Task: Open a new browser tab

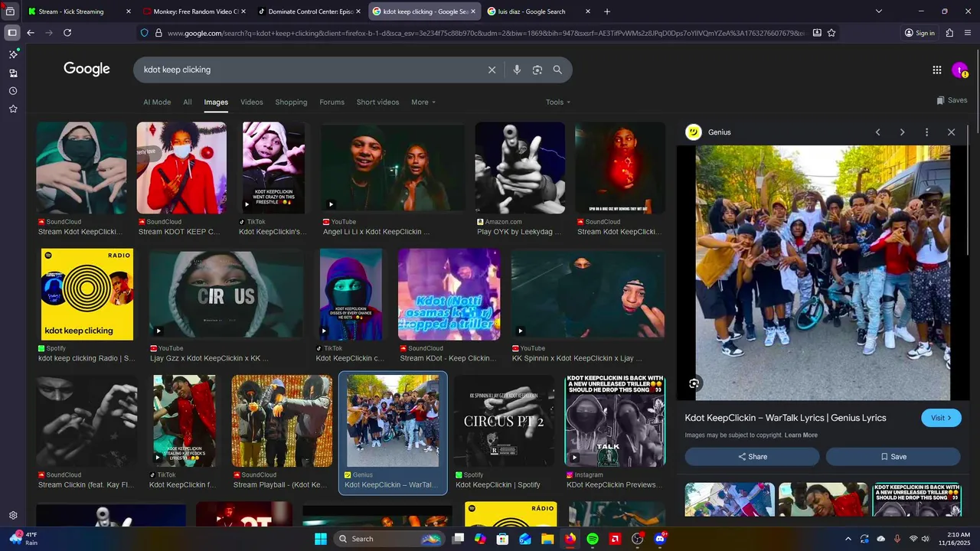Action: pyautogui.click(x=607, y=11)
